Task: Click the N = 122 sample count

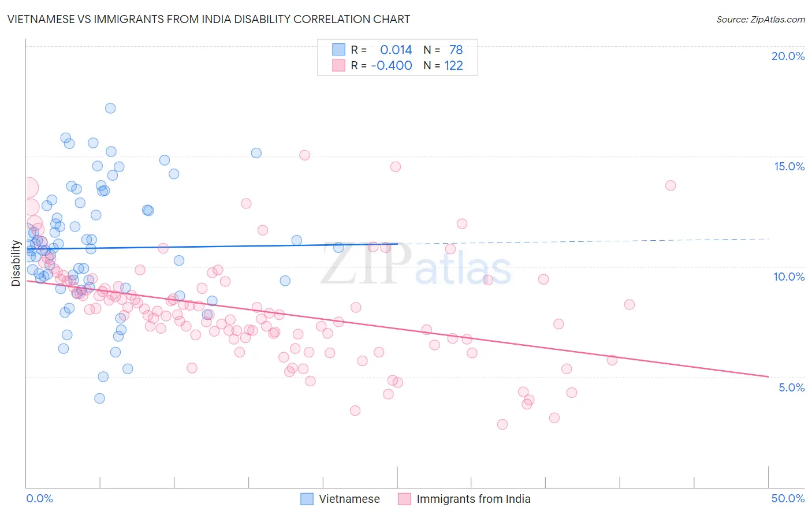Action: [443, 65]
